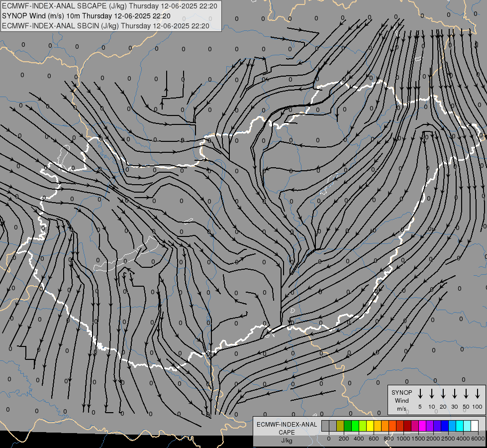This screenshot has width=487, height=448.
Task: Pick the yellow swatch on the CAPE scale
Action: [370, 426]
